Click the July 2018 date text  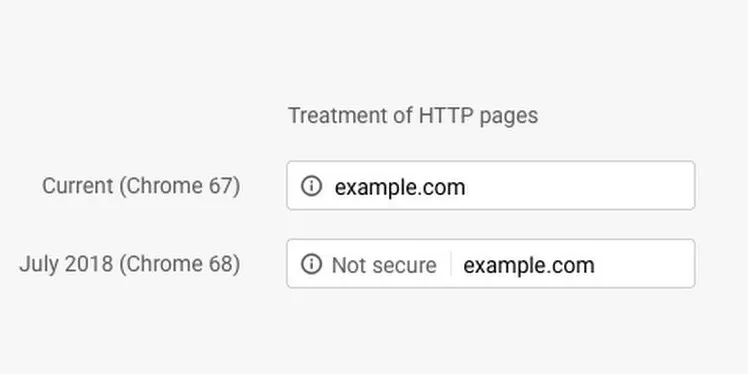(66, 264)
